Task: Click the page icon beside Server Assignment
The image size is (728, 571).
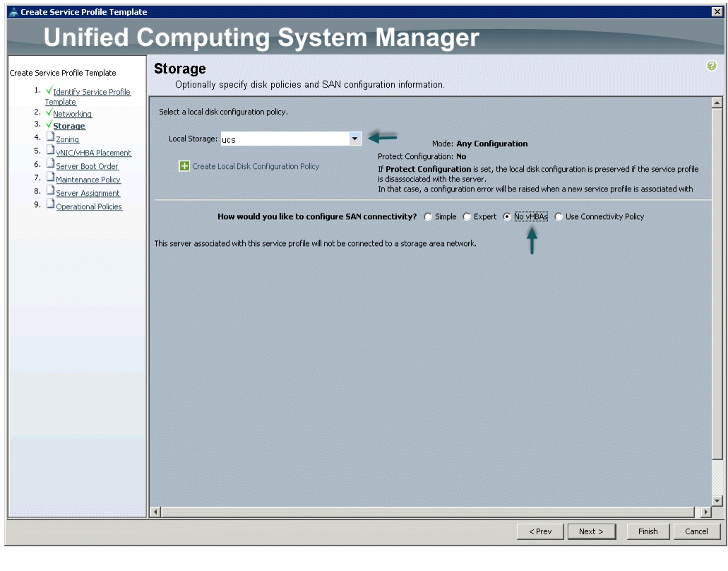Action: [x=50, y=191]
